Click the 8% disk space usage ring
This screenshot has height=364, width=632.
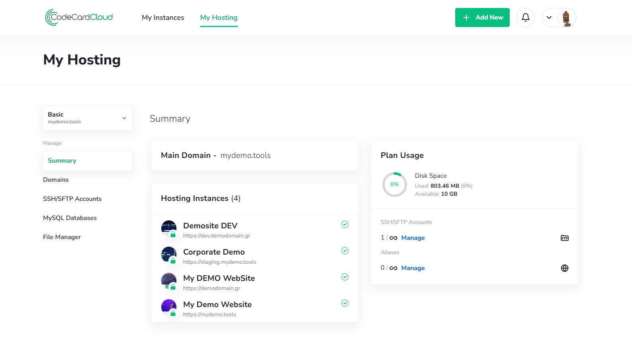point(394,185)
